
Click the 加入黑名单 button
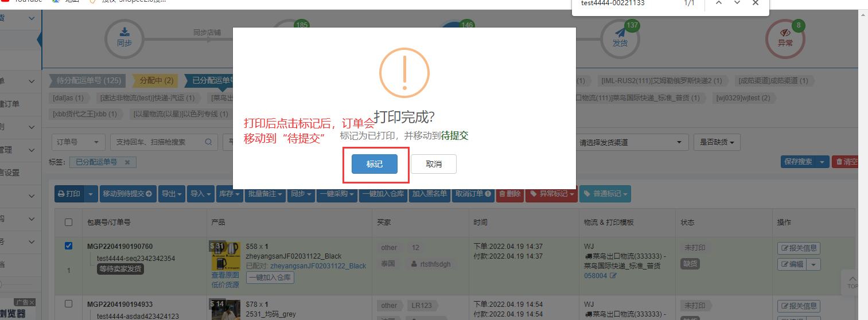(x=430, y=194)
